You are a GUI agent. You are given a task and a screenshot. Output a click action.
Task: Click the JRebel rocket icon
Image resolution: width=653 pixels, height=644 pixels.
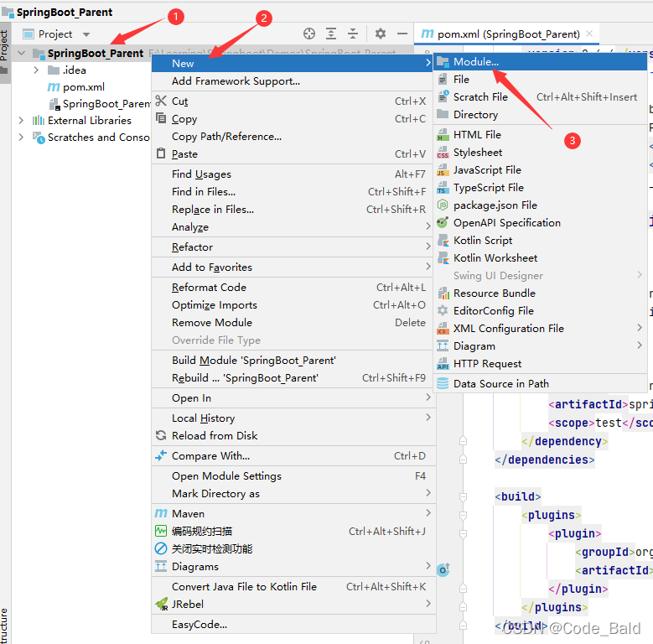pyautogui.click(x=161, y=604)
